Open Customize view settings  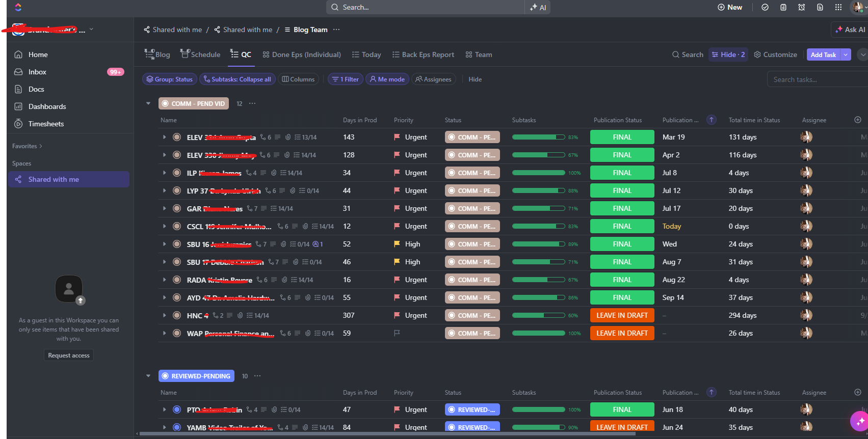coord(775,54)
